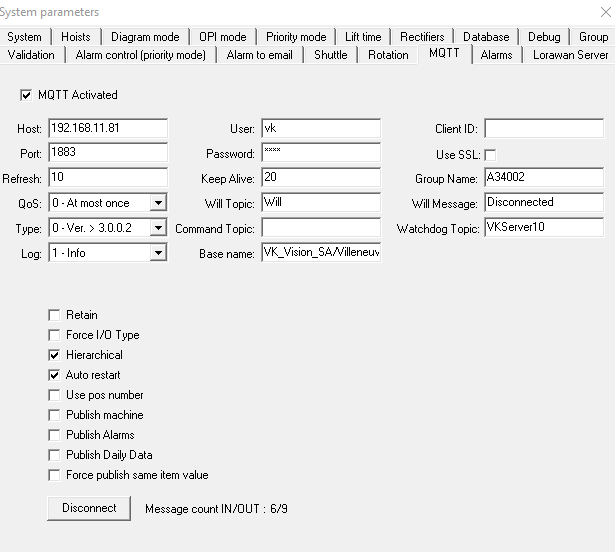The height and width of the screenshot is (552, 615).
Task: Disable the Hierarchical option
Action: [x=54, y=355]
